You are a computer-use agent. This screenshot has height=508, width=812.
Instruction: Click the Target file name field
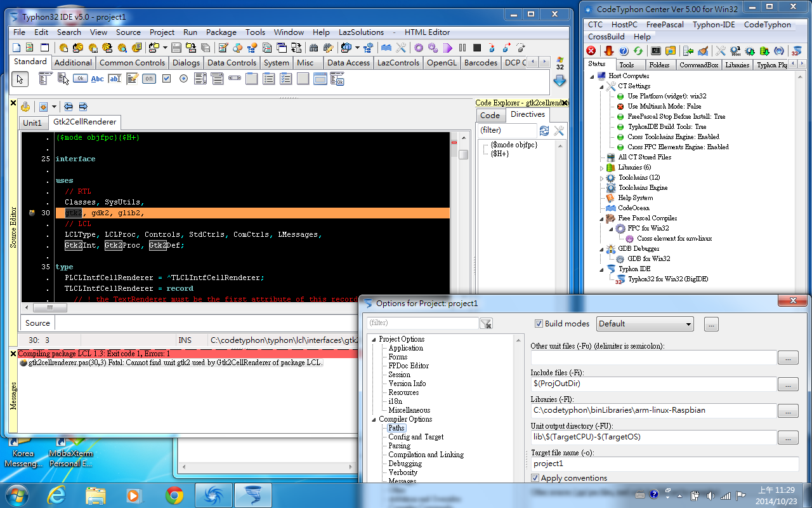coord(664,464)
